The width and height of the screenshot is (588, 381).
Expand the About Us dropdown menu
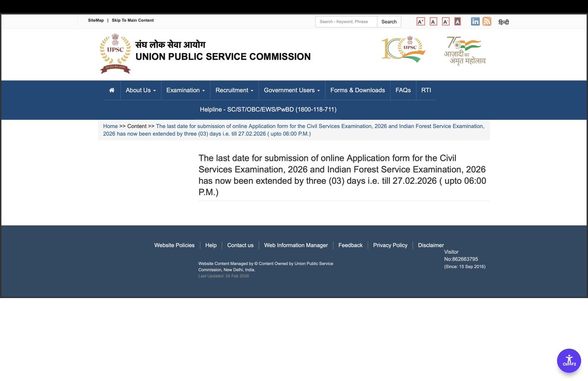[x=141, y=90]
